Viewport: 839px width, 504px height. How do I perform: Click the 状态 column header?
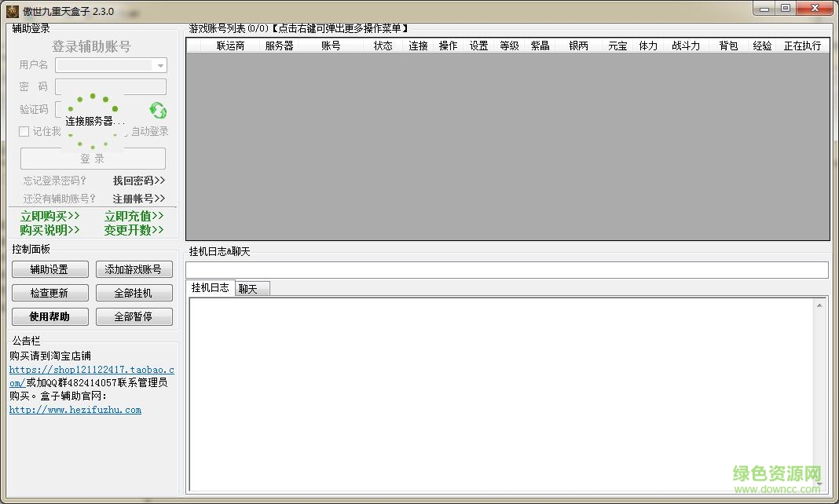383,46
